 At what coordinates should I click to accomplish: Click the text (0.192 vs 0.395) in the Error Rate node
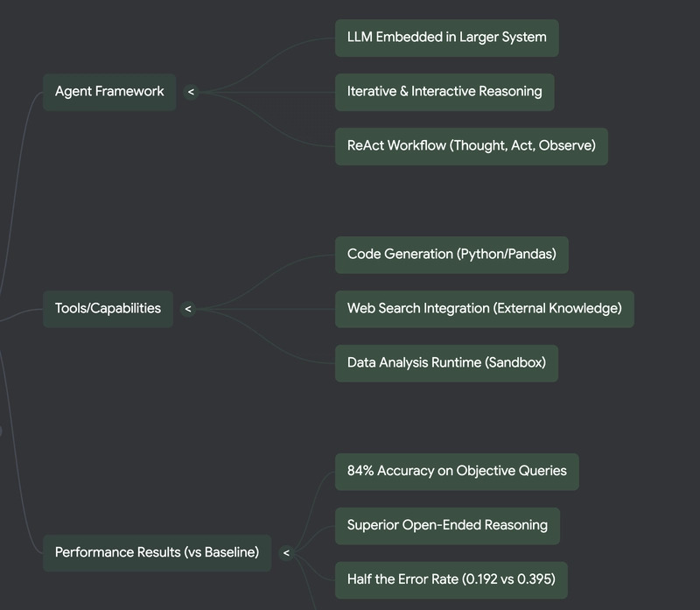coord(508,579)
